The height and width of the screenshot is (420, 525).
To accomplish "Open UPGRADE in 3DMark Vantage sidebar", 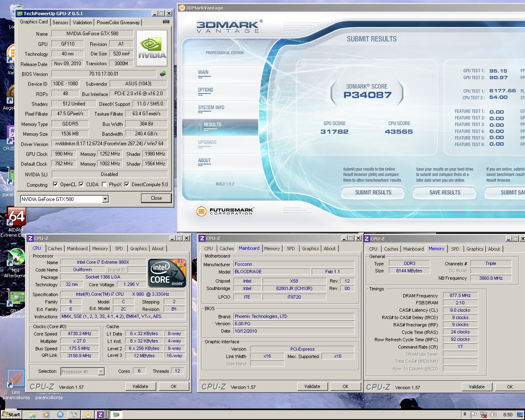I will point(208,142).
